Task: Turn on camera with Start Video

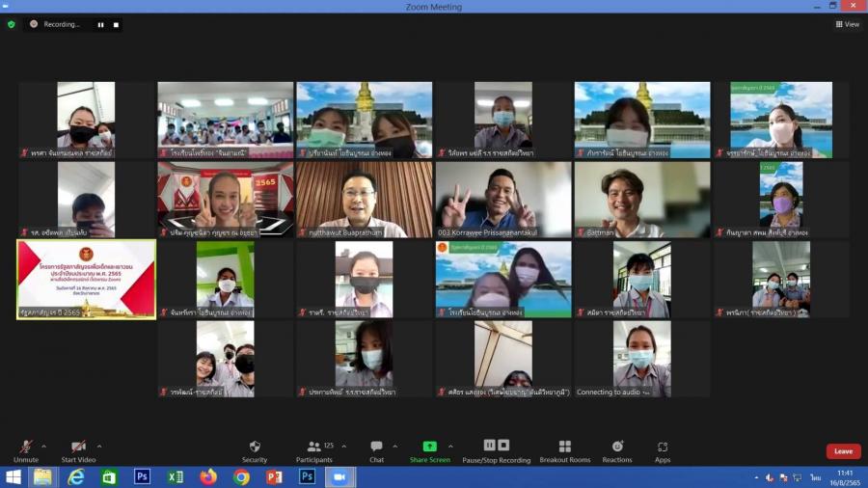Action: click(x=78, y=449)
